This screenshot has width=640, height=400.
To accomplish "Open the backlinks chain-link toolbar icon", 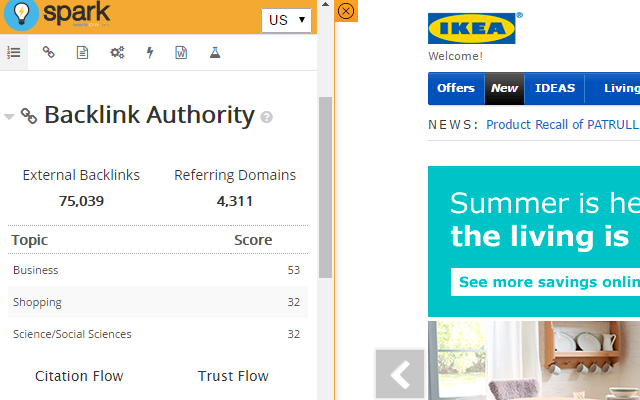I will pyautogui.click(x=48, y=52).
